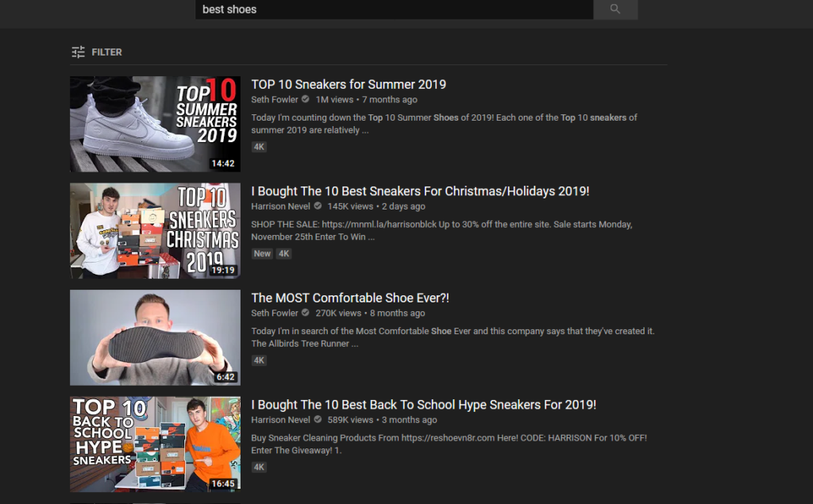The image size is (813, 504).
Task: Click the Summer Sneakers 2019 thumbnail
Action: pyautogui.click(x=155, y=124)
